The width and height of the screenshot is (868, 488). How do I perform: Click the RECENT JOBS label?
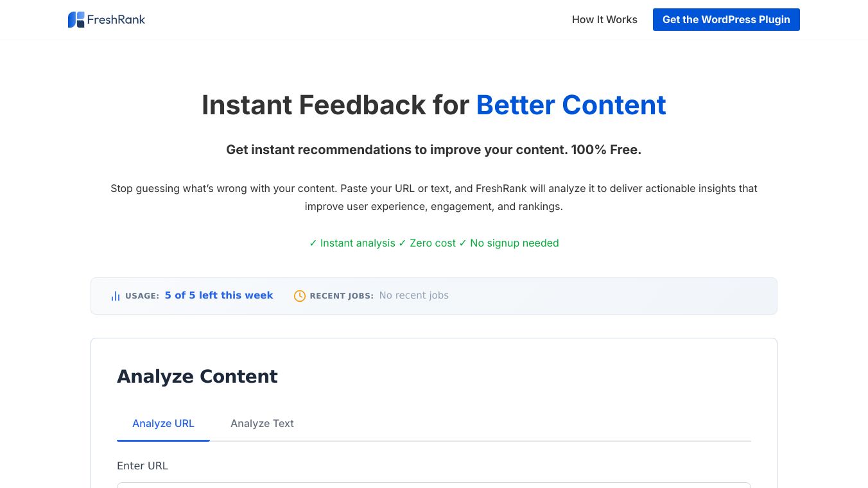[342, 296]
